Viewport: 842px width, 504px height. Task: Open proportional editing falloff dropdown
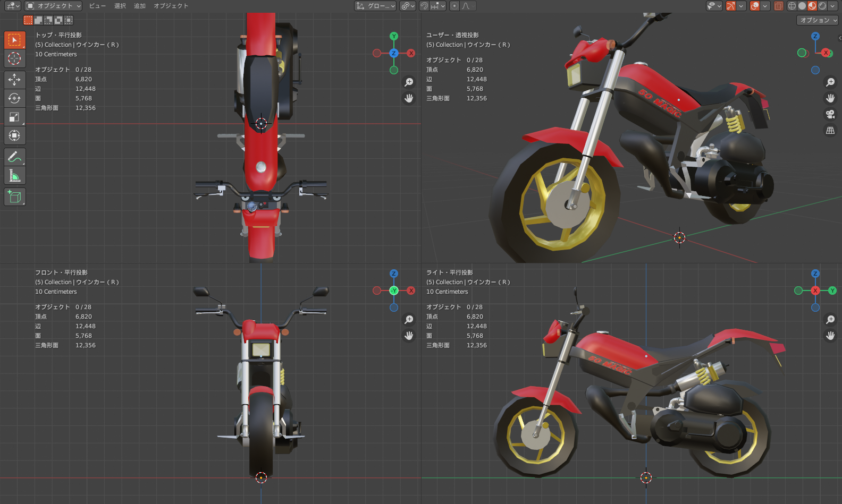point(468,6)
